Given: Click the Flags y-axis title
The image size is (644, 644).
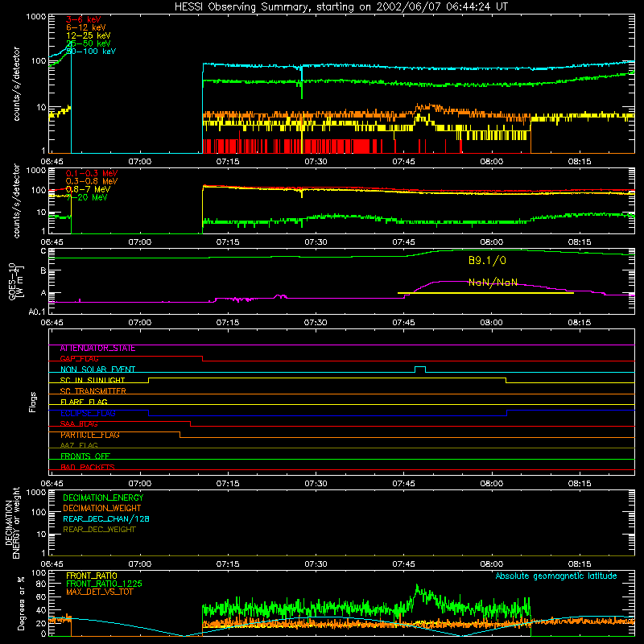Looking at the screenshot, I should click(x=33, y=402).
